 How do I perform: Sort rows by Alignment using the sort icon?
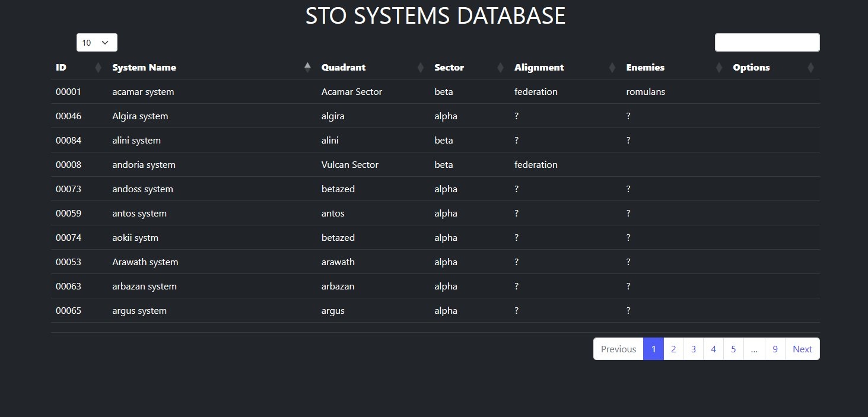click(612, 67)
